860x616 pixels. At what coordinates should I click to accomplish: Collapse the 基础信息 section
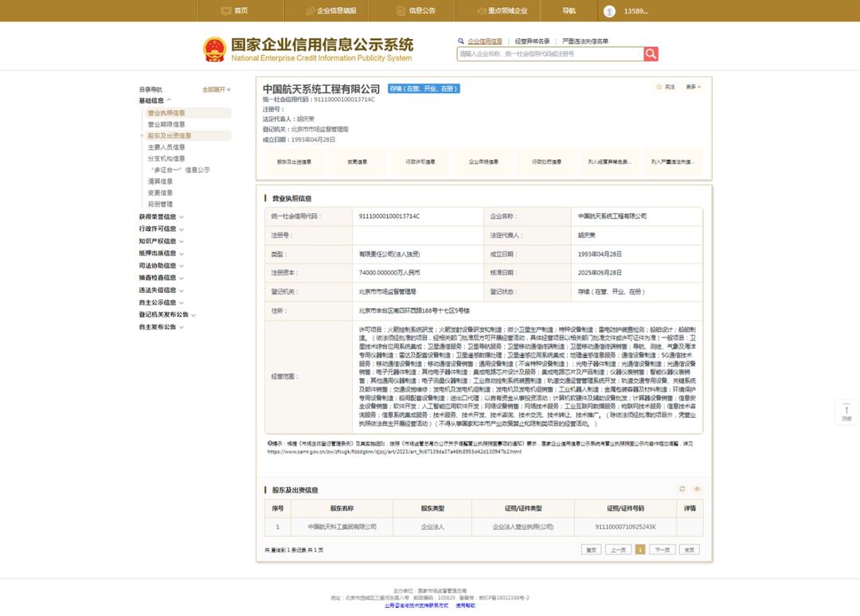155,100
